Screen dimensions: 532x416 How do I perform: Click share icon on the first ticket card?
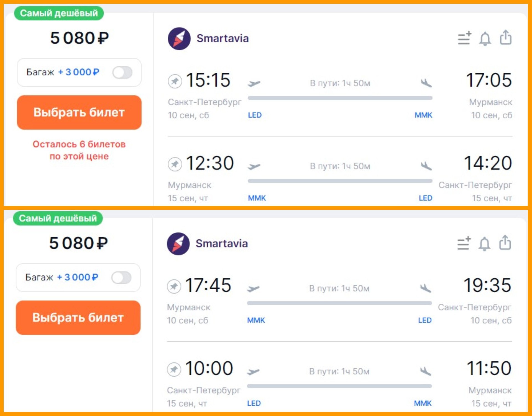(506, 37)
